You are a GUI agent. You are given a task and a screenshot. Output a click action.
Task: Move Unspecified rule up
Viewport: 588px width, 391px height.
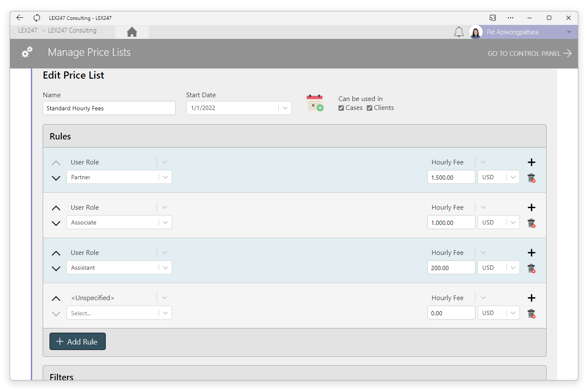pos(56,298)
